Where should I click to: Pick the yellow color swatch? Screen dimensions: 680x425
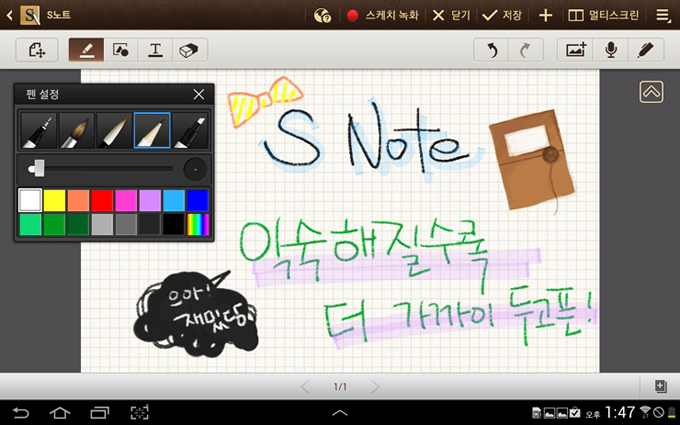(54, 200)
